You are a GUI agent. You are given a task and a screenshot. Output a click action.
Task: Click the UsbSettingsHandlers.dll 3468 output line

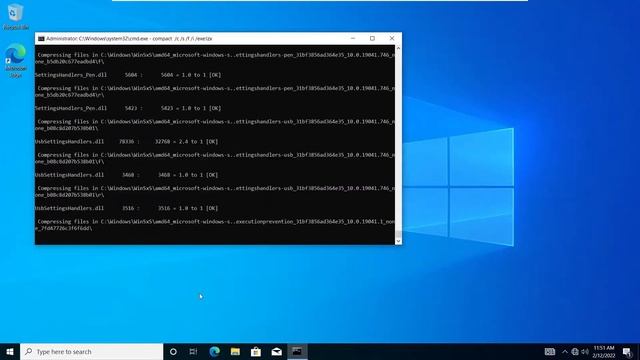point(127,175)
